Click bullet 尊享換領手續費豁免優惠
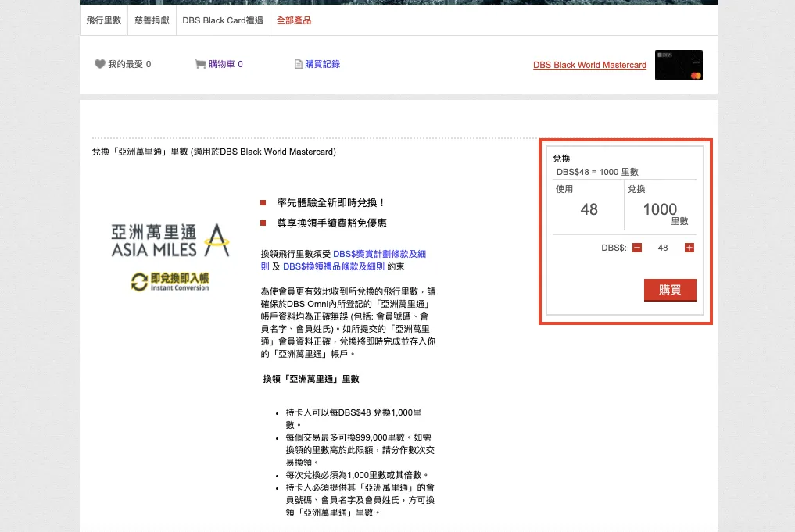The width and height of the screenshot is (795, 532). click(331, 223)
